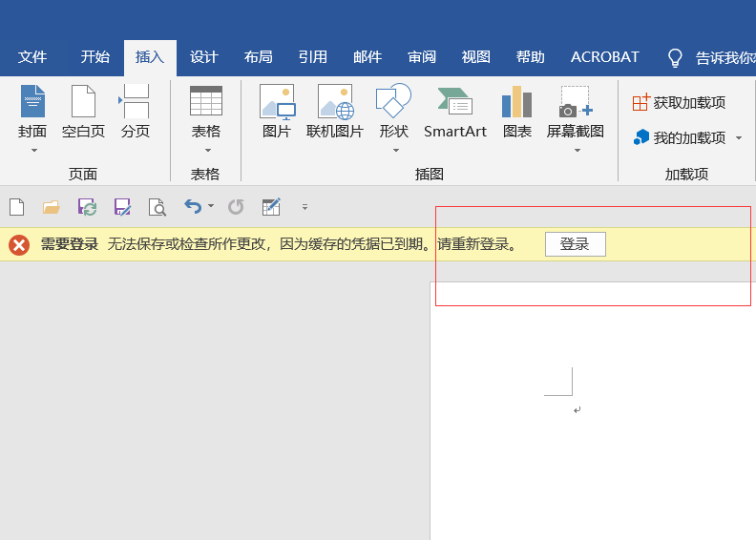Click Get Add-ins (获取加载项)
The width and height of the screenshot is (756, 540).
[679, 102]
